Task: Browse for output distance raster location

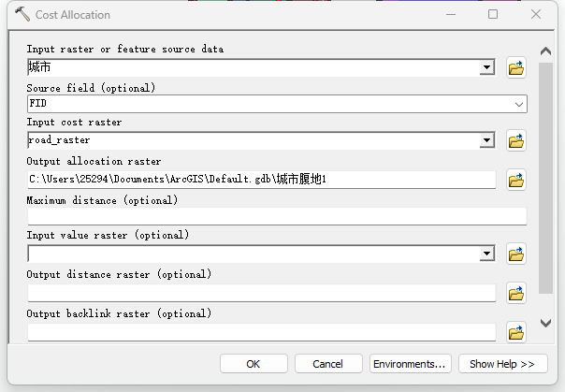Action: [x=516, y=293]
